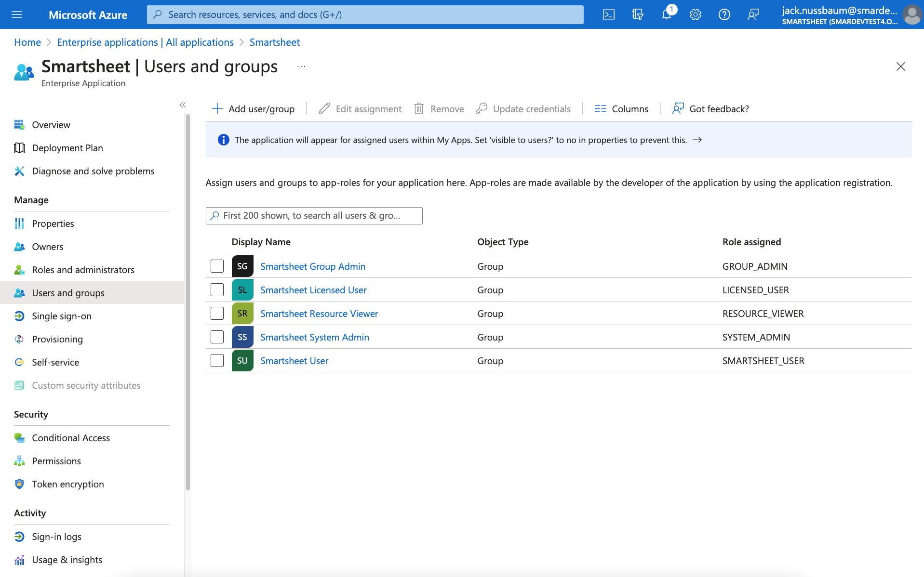924x577 pixels.
Task: Click the info icon in the banner
Action: pos(223,140)
